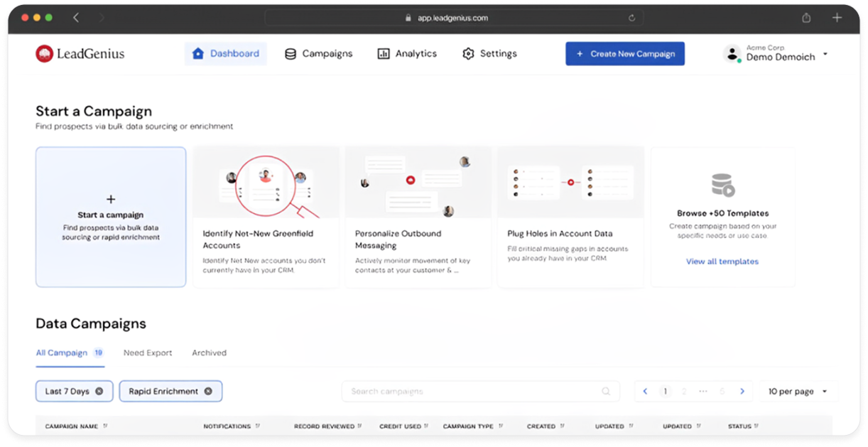Screen dimensions: 868x447
Task: Open the Archived campaigns tab
Action: pos(208,352)
